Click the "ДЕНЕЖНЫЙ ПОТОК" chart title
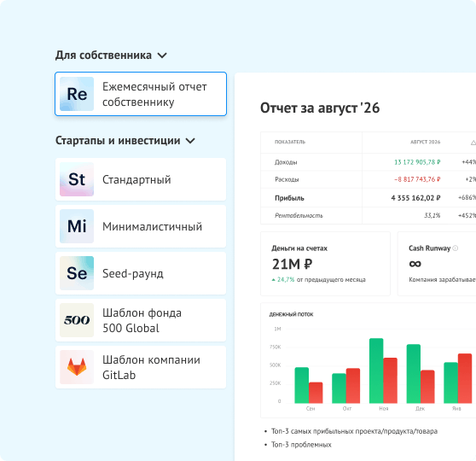 point(291,314)
